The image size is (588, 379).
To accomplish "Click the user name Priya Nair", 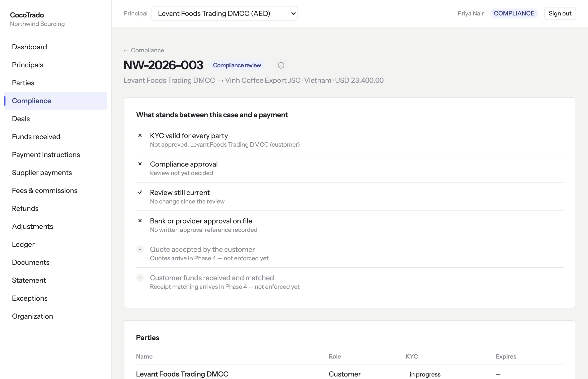I will click(471, 13).
